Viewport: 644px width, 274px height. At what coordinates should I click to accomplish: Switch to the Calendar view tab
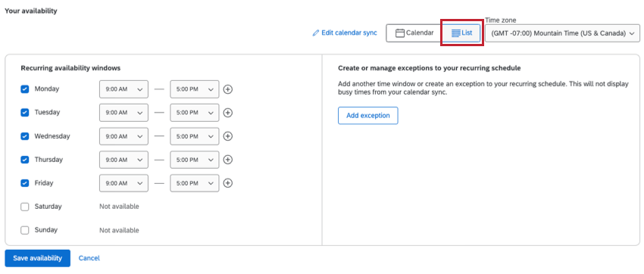pos(414,33)
